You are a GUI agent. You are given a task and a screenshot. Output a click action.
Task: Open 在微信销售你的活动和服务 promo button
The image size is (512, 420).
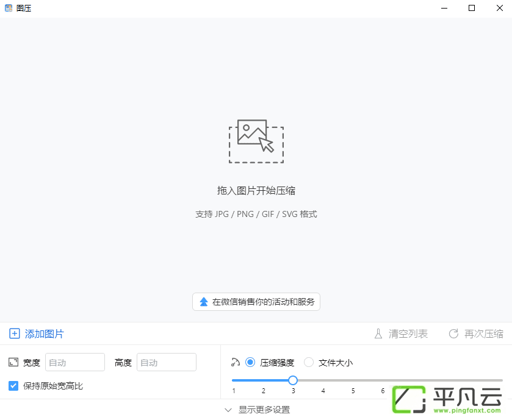[256, 302]
